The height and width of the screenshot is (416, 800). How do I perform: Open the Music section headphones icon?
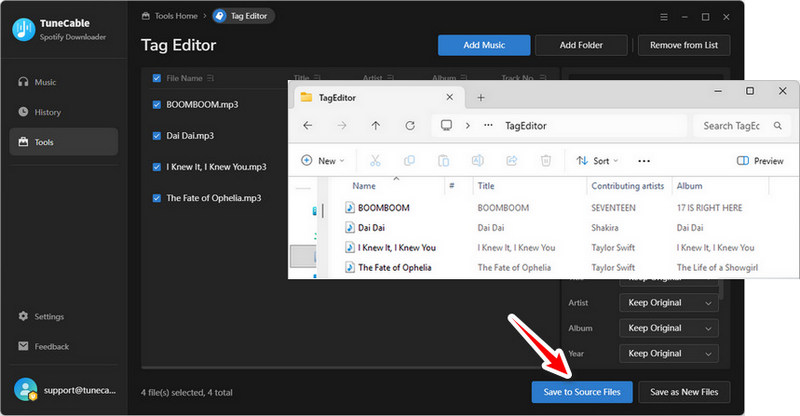pos(23,82)
